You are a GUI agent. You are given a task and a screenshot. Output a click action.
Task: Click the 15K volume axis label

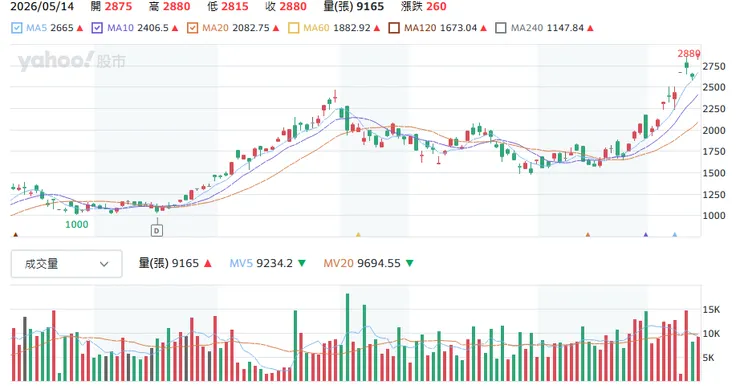click(x=711, y=310)
